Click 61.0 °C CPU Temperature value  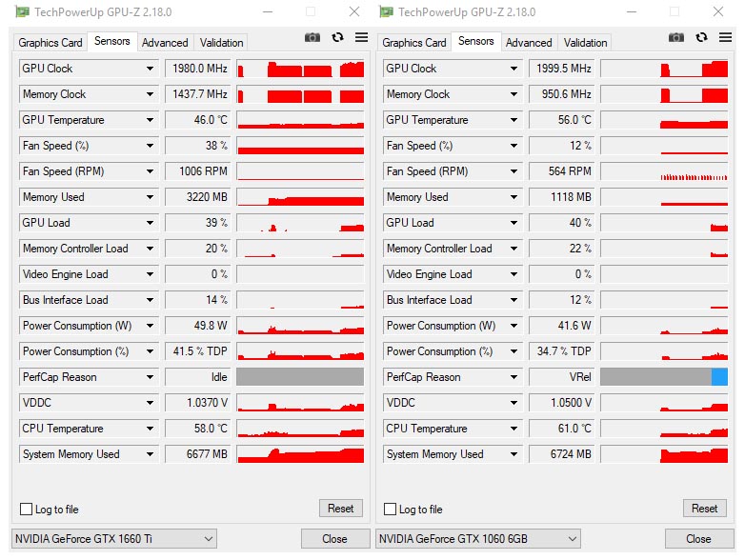tap(561, 429)
